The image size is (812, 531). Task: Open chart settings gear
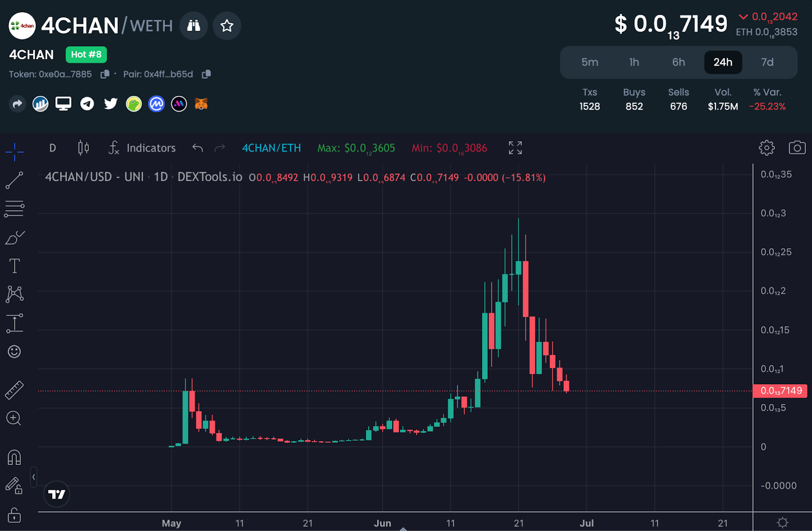(x=767, y=148)
